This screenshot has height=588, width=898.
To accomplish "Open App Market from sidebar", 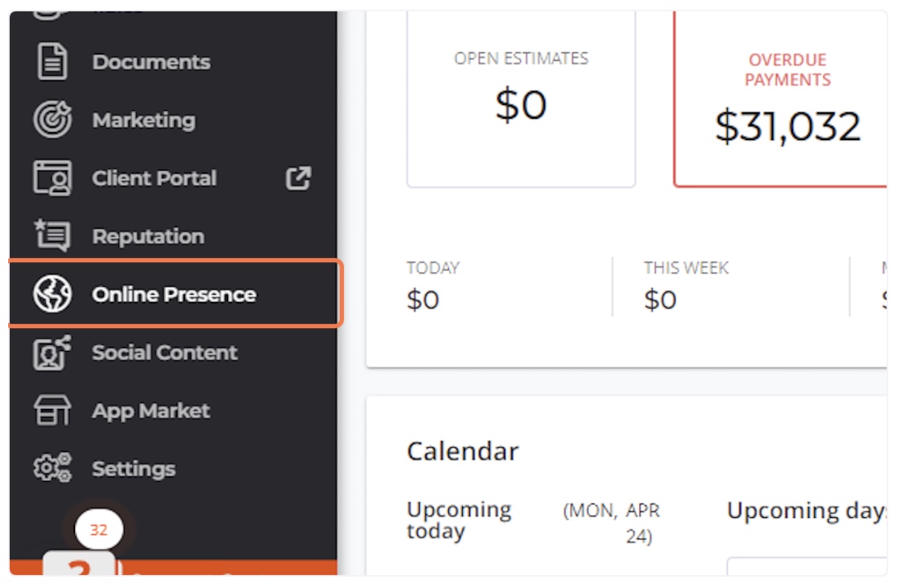I will 151,411.
